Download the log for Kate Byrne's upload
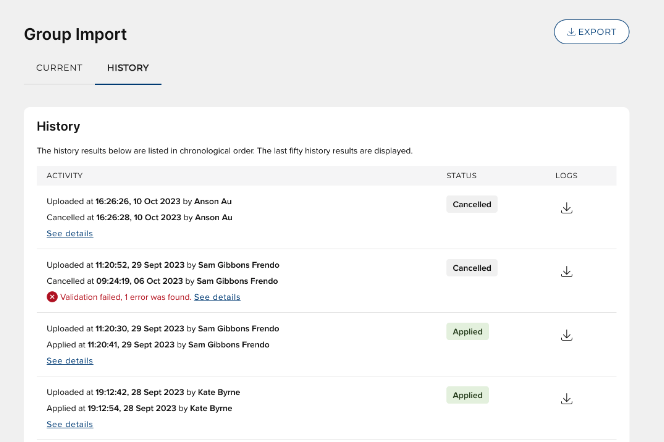Screen dimensions: 664x442 566,399
